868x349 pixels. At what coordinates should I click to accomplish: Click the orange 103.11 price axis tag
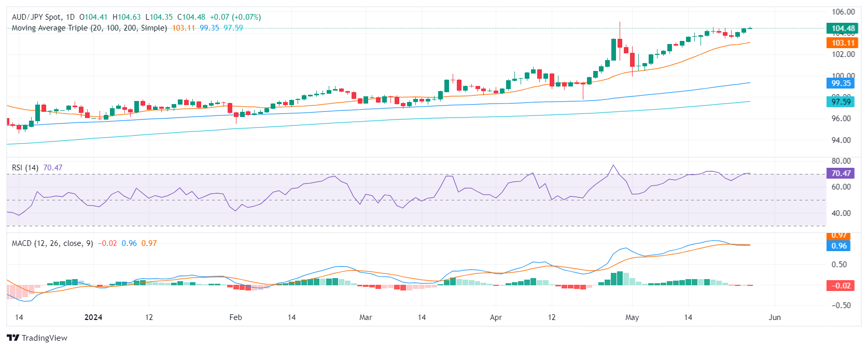click(843, 43)
